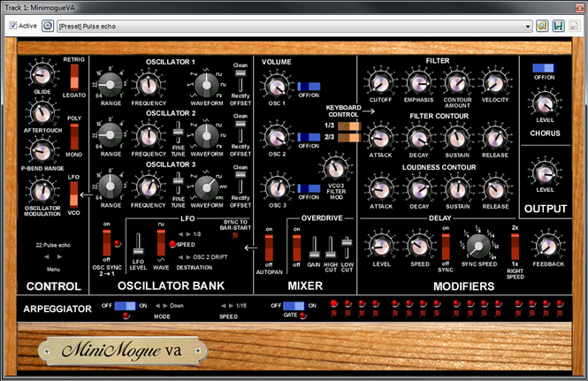Click the Delay Feedback knob

(x=547, y=247)
